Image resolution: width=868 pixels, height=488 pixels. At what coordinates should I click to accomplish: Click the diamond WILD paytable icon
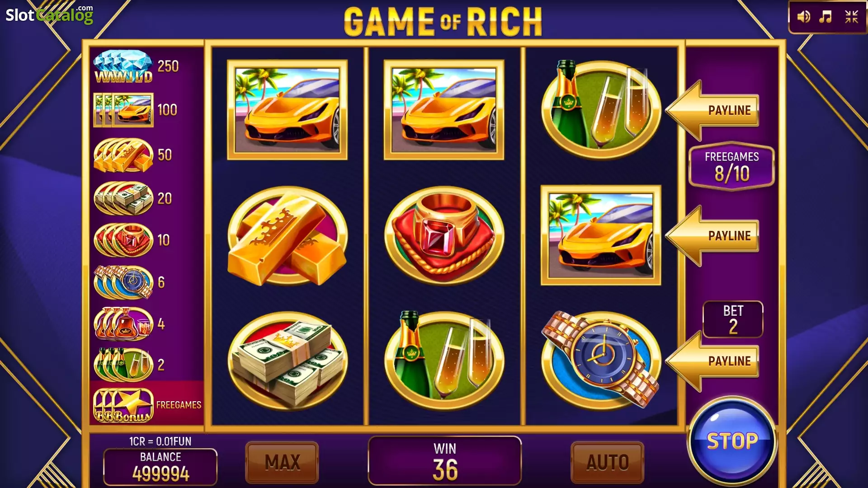pyautogui.click(x=123, y=66)
